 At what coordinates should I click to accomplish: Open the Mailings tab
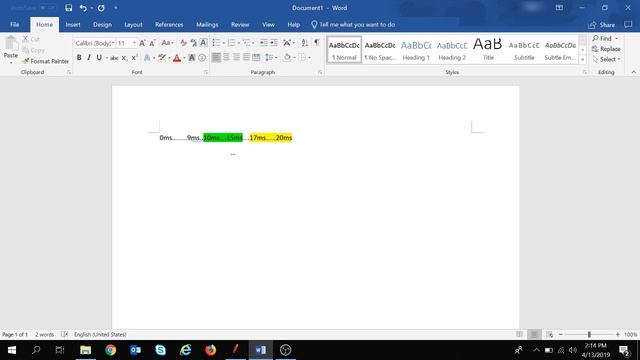207,24
